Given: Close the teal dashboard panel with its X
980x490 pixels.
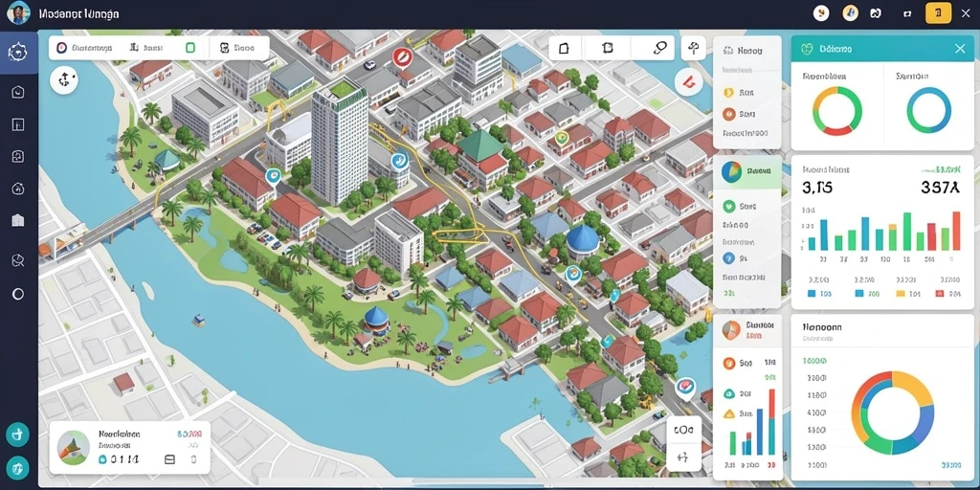Looking at the screenshot, I should tap(960, 48).
